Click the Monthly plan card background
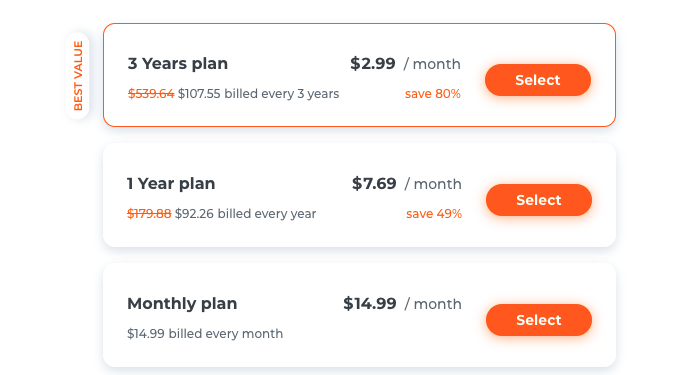This screenshot has height=375, width=684. pos(359,315)
